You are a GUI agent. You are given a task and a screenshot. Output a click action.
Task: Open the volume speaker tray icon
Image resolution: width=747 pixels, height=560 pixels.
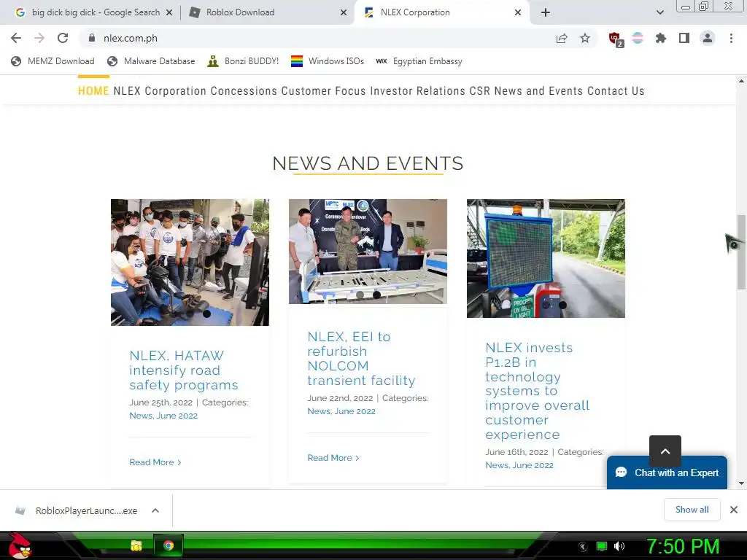619,546
